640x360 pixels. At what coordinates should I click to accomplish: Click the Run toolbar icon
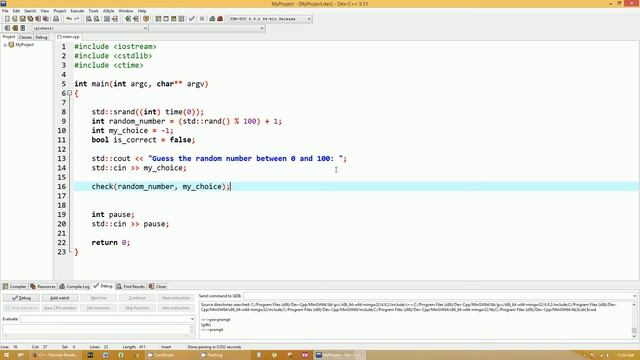coord(166,19)
